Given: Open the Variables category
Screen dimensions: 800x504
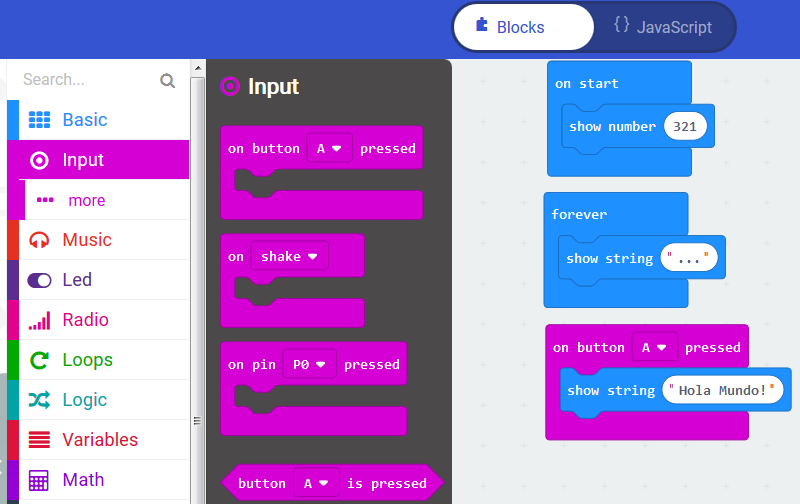Looking at the screenshot, I should (99, 440).
